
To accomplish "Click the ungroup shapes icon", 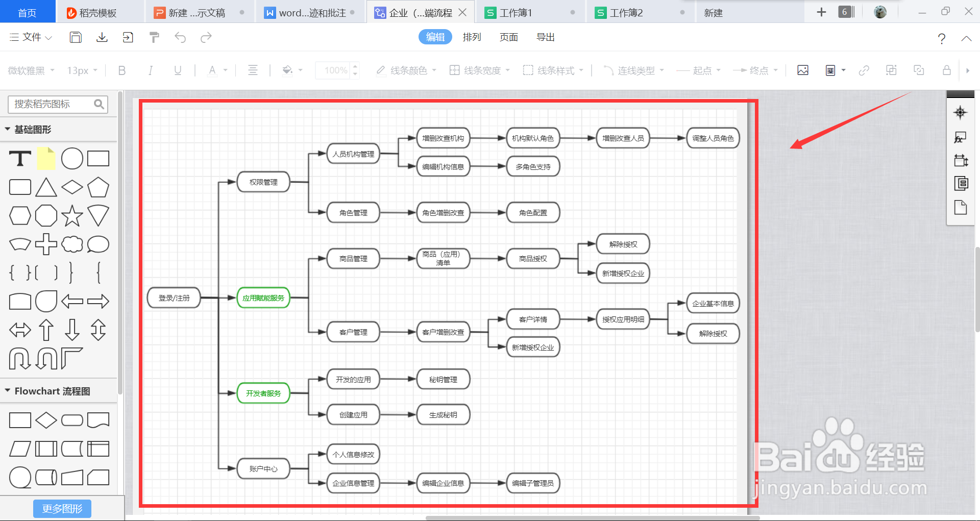I will tap(919, 70).
